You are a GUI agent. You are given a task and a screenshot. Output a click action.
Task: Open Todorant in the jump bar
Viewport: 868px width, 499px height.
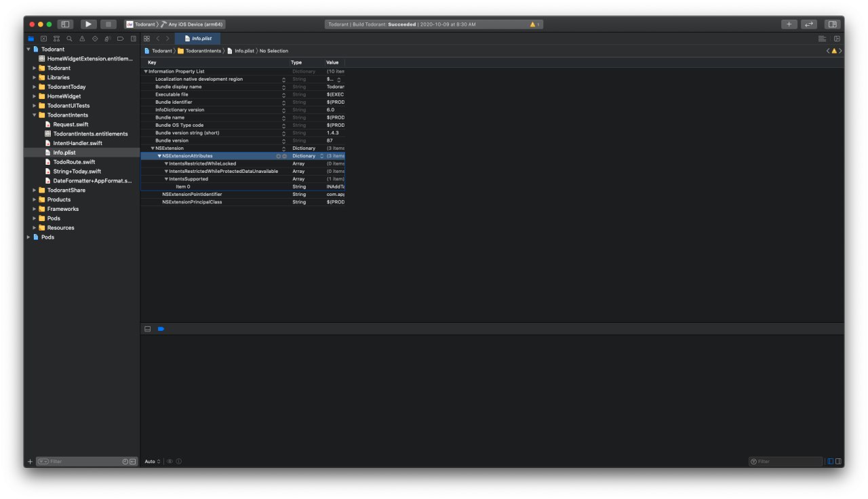pyautogui.click(x=158, y=51)
